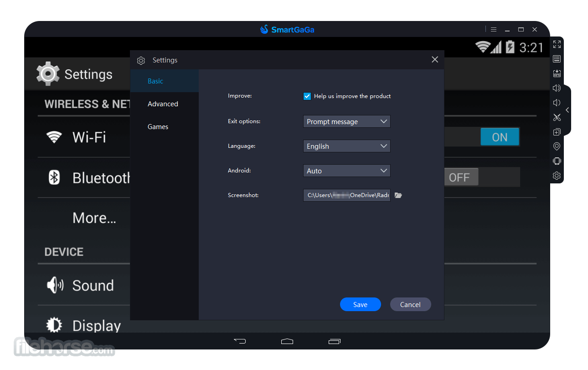Uncheck Help us improve the product
Viewport: 588px width, 370px height.
307,96
